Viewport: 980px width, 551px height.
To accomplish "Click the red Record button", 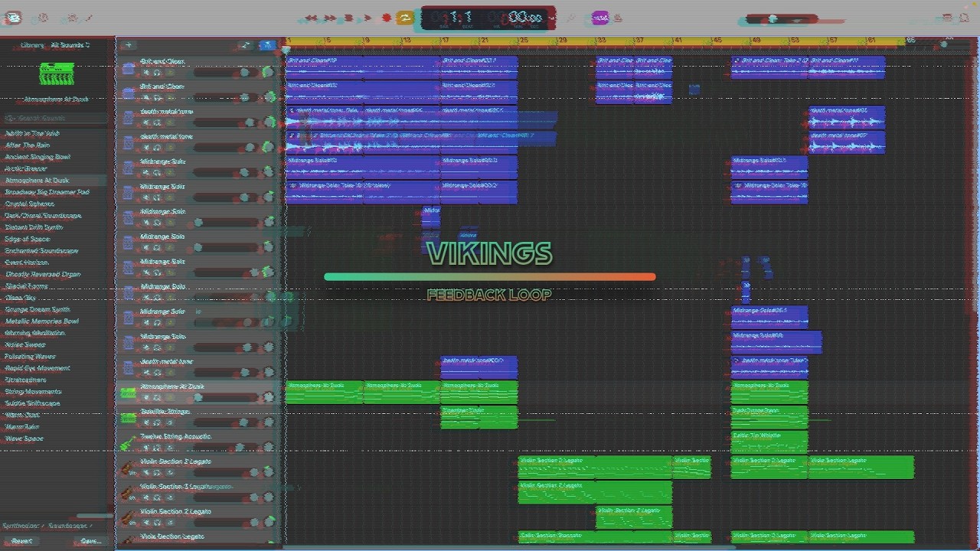I will click(387, 18).
